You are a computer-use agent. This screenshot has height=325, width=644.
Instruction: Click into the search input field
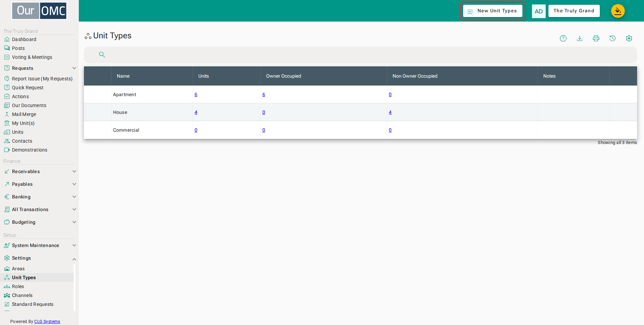tap(360, 55)
